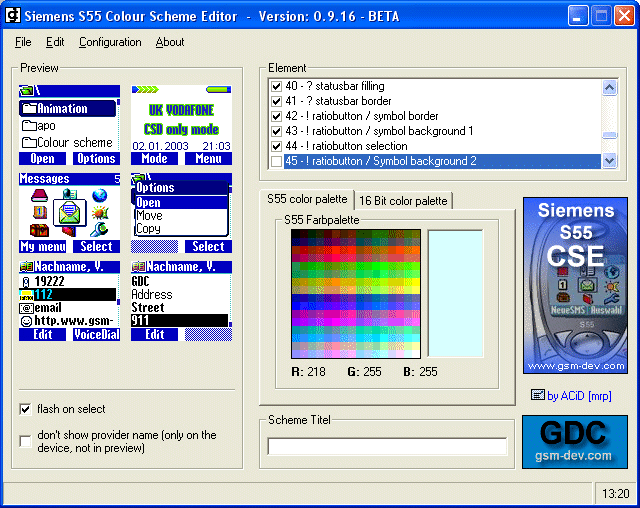Viewport: 640px width, 508px height.
Task: Check element 45 Symbol background 2
Action: (276, 161)
